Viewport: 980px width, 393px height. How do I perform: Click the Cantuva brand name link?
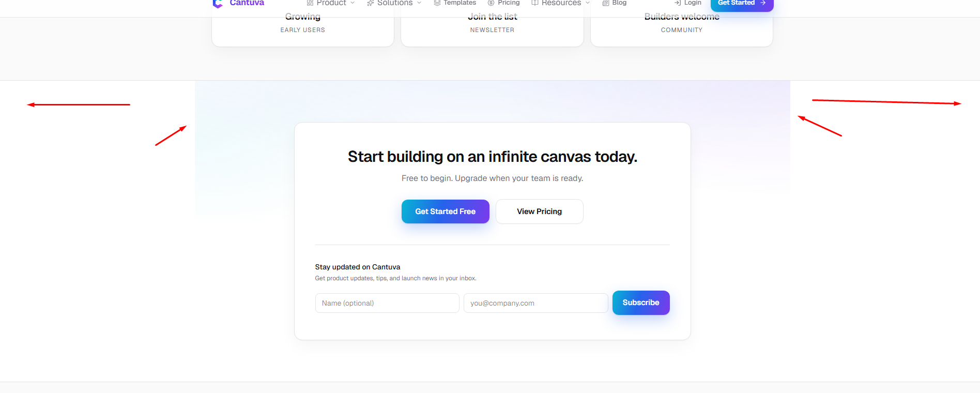point(247,3)
